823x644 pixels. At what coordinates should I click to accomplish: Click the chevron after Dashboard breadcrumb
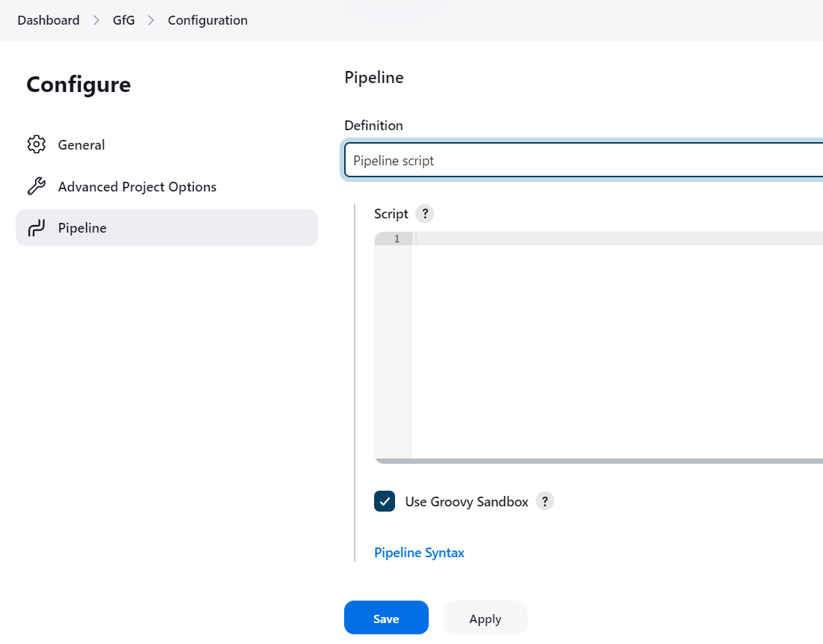click(97, 20)
